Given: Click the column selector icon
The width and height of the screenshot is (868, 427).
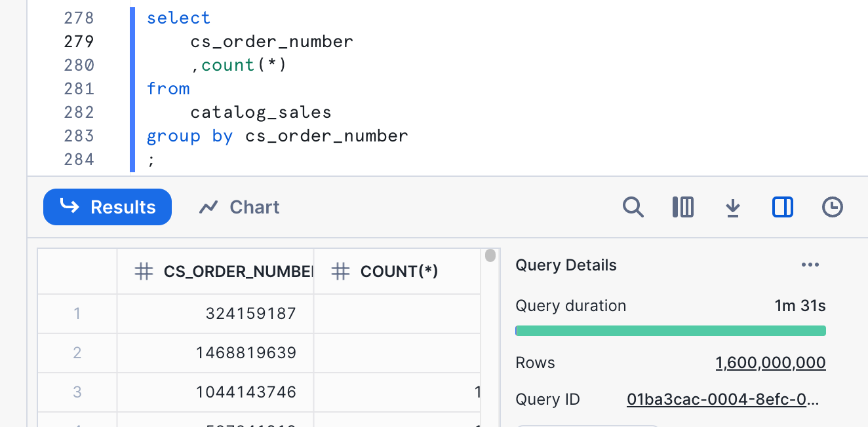Looking at the screenshot, I should 682,207.
